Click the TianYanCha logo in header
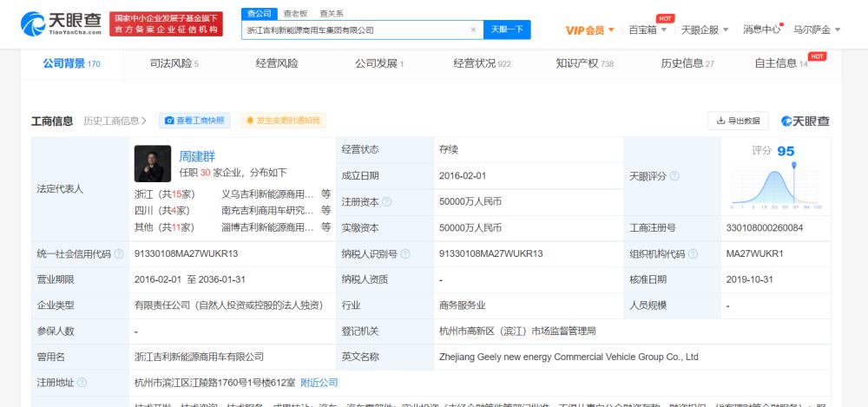Viewport: 868px width, 407px height. (61, 23)
